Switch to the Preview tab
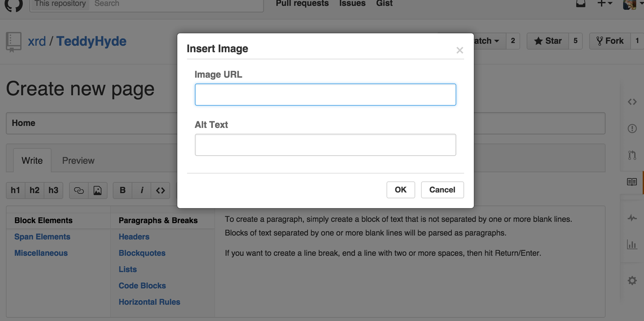Viewport: 644px width, 321px height. tap(78, 161)
